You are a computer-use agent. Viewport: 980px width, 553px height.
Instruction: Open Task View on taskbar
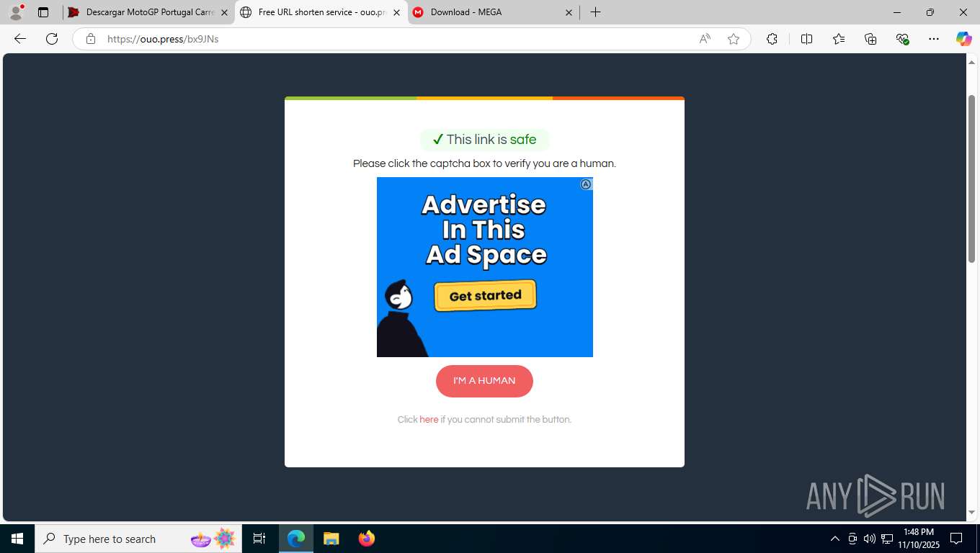point(259,539)
